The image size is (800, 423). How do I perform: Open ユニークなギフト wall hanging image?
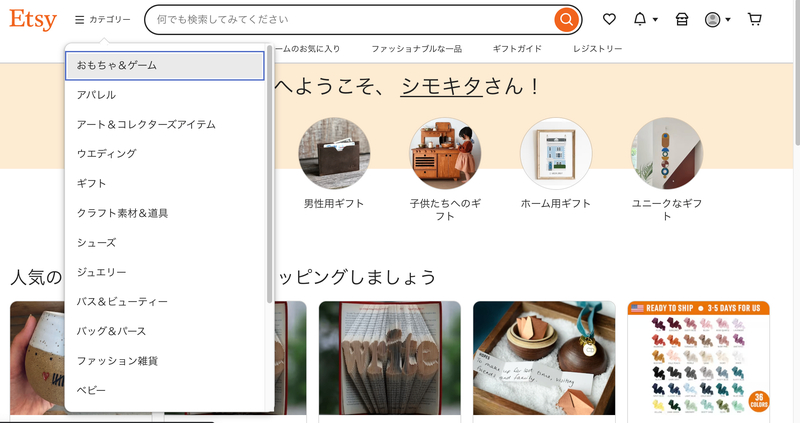tap(666, 154)
